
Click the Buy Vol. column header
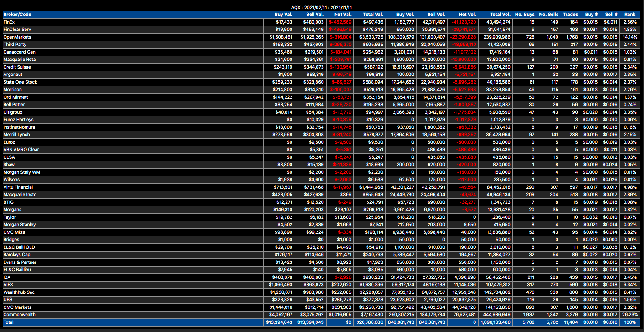click(x=405, y=15)
